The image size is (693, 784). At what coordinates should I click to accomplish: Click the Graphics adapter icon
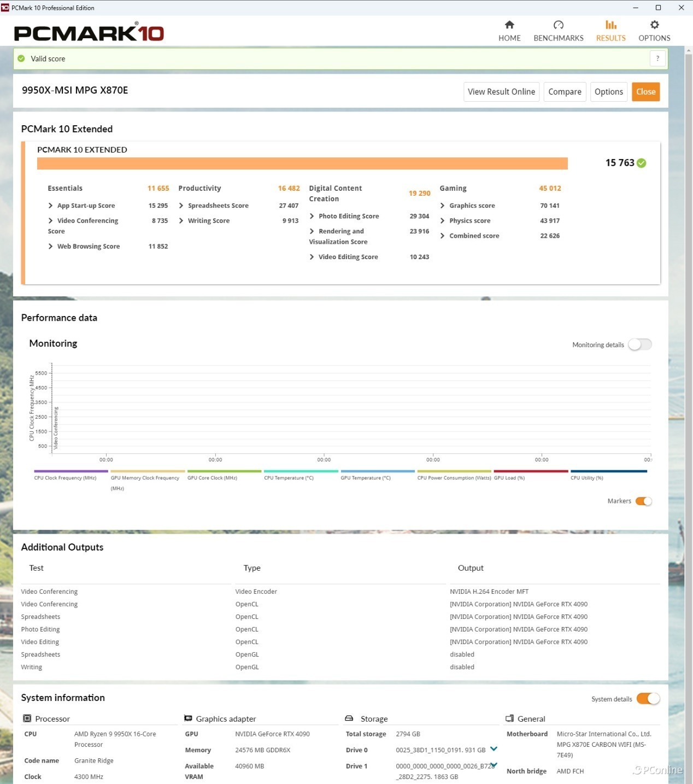coord(188,718)
